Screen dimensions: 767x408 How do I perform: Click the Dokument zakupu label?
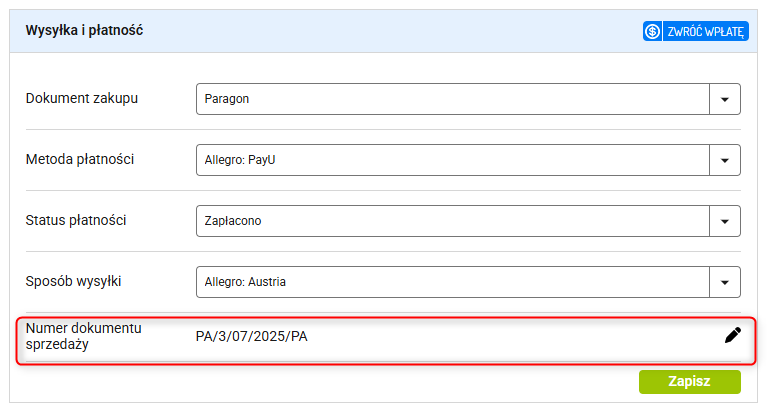point(82,98)
